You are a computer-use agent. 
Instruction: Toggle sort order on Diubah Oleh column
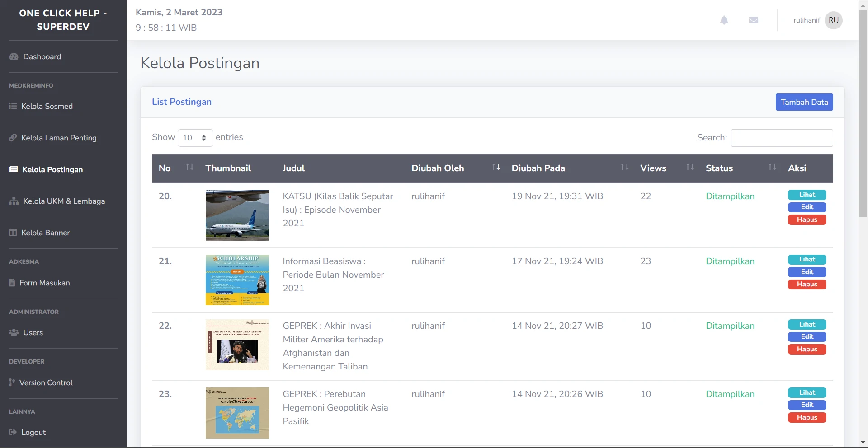[495, 168]
